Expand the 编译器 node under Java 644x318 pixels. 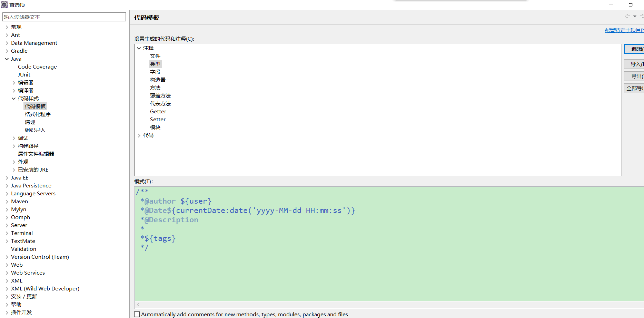(14, 91)
